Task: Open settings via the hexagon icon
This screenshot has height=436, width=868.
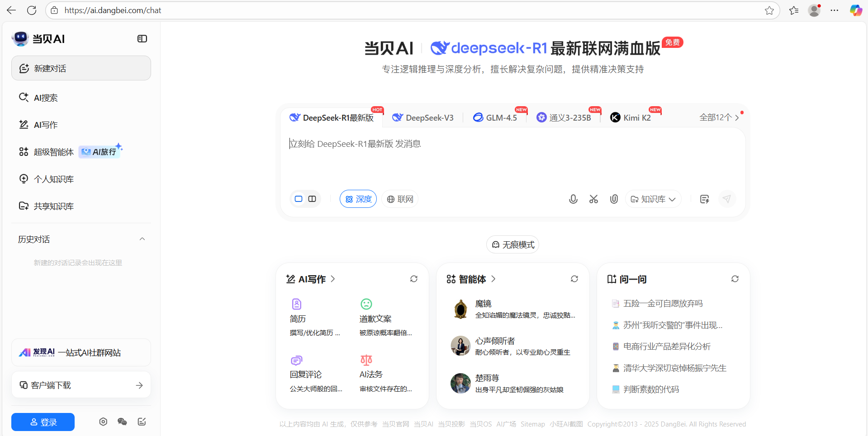Action: [x=103, y=422]
